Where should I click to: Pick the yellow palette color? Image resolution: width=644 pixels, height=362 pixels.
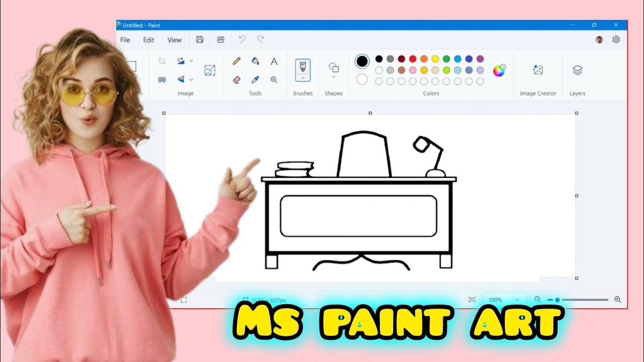(435, 59)
